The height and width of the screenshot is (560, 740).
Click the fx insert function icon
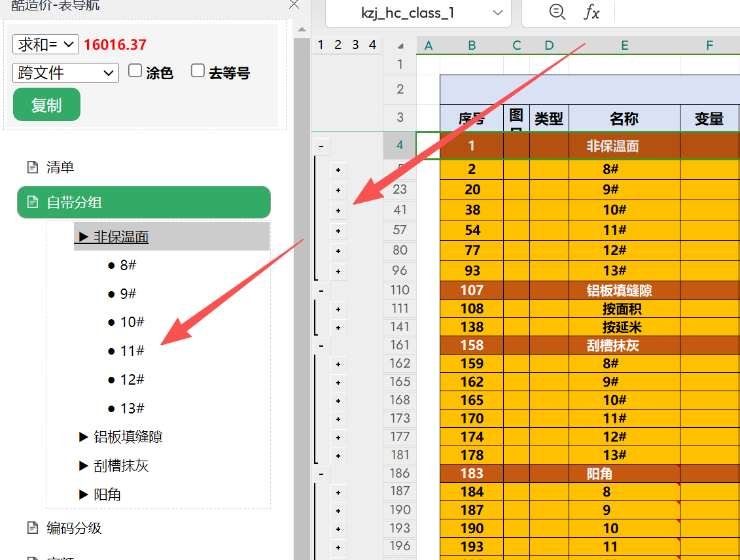pyautogui.click(x=591, y=12)
